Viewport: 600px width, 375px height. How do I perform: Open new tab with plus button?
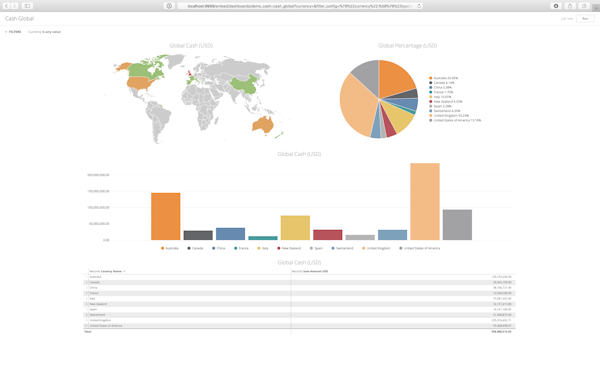pyautogui.click(x=596, y=8)
